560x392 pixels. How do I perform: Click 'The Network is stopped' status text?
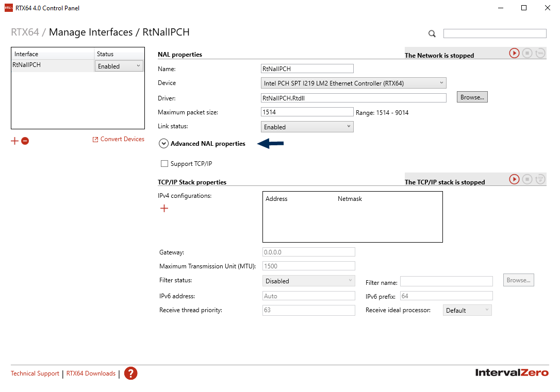439,55
